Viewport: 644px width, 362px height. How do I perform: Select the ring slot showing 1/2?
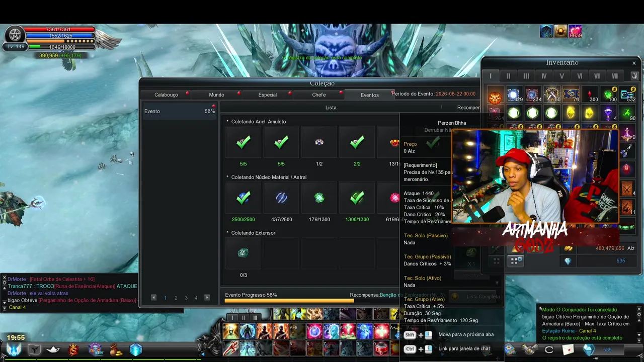(x=319, y=142)
